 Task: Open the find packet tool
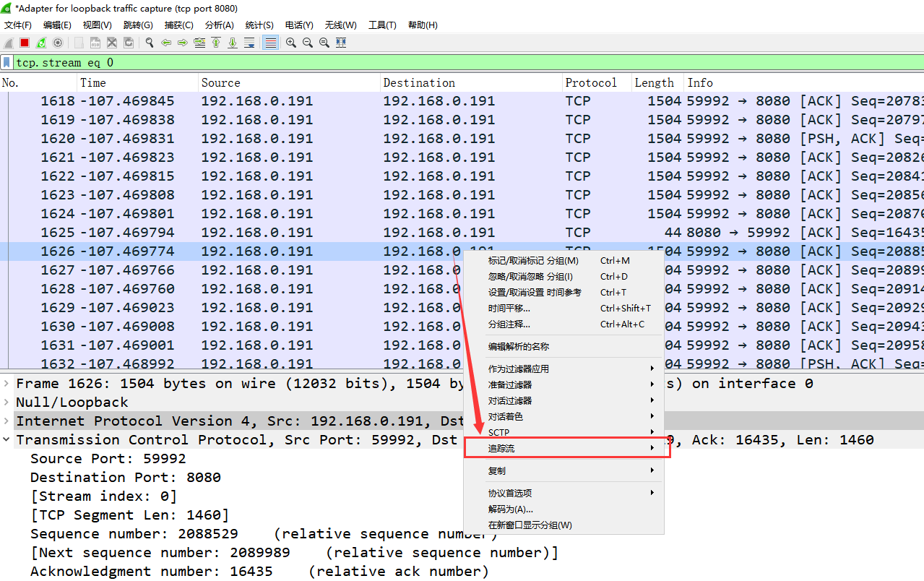click(148, 42)
